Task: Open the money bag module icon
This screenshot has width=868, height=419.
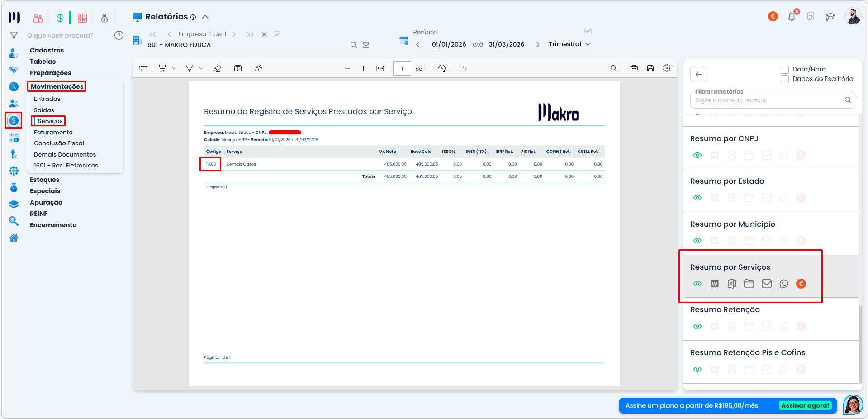Action: click(x=104, y=18)
